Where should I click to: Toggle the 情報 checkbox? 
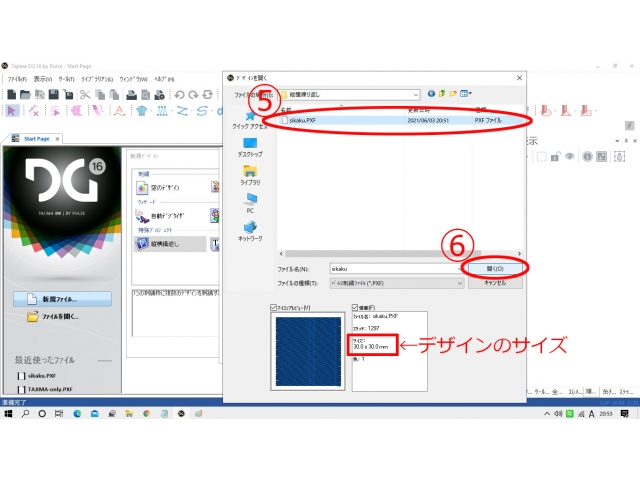(355, 307)
